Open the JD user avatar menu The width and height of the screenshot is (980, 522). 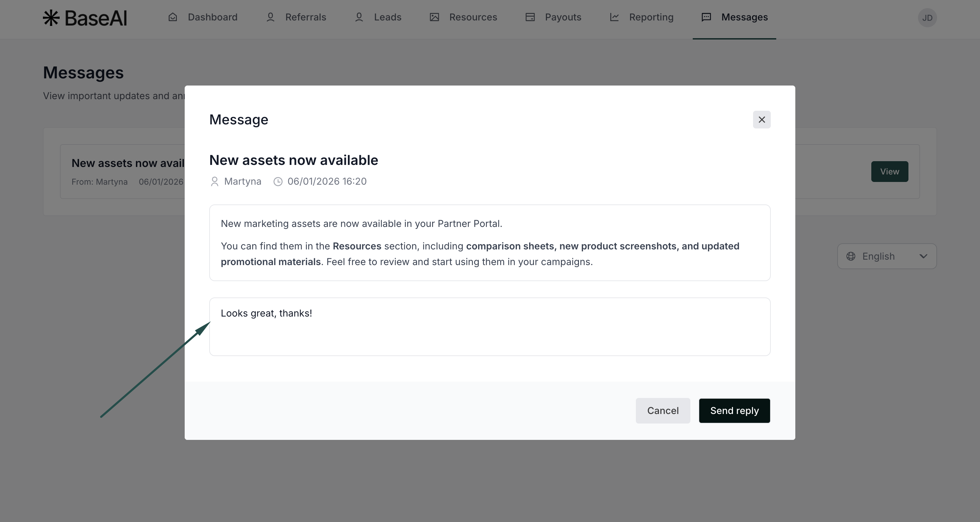coord(927,18)
